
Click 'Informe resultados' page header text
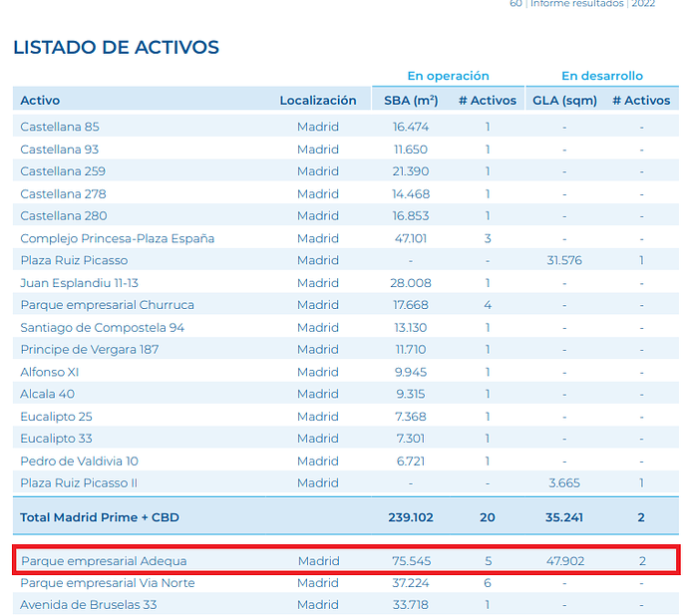(x=576, y=4)
